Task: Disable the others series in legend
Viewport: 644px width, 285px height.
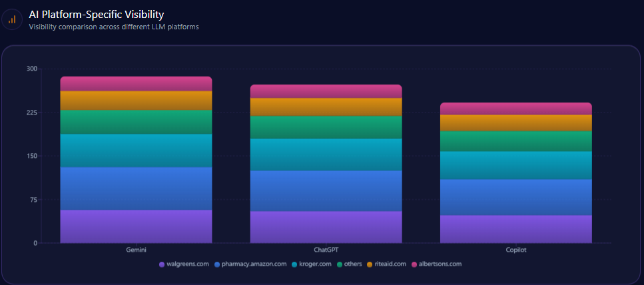Action: point(350,264)
